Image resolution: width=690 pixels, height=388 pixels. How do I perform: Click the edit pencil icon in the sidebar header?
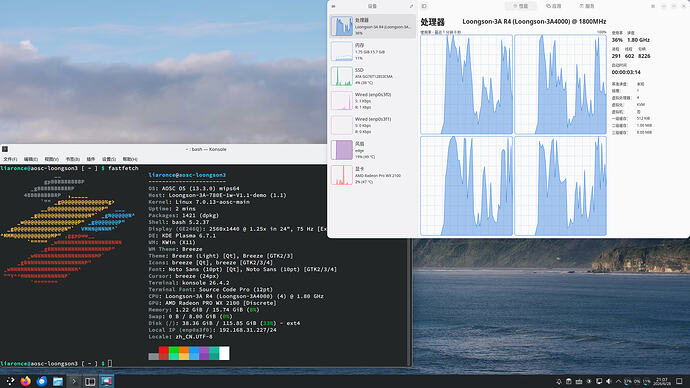point(411,6)
